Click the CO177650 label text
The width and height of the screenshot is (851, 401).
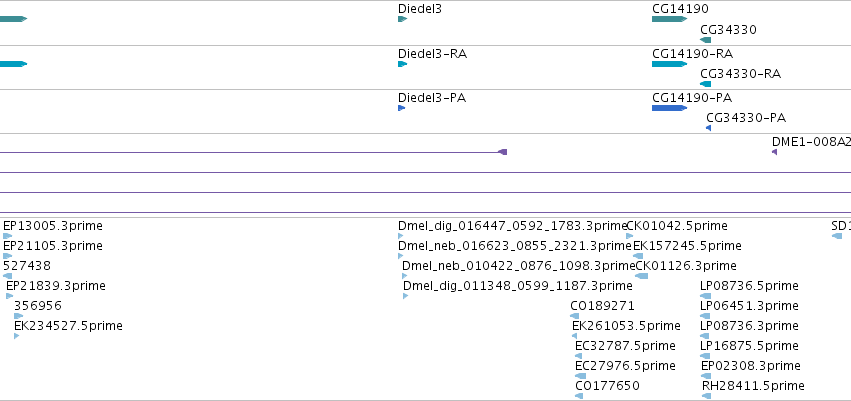(x=608, y=386)
